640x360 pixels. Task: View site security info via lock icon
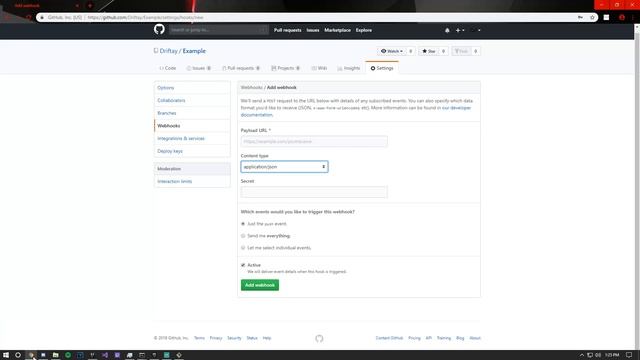tap(42, 18)
